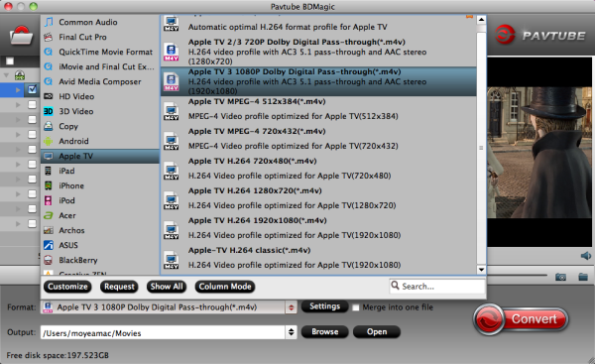Select the Android category icon
595x364 pixels.
pos(49,141)
